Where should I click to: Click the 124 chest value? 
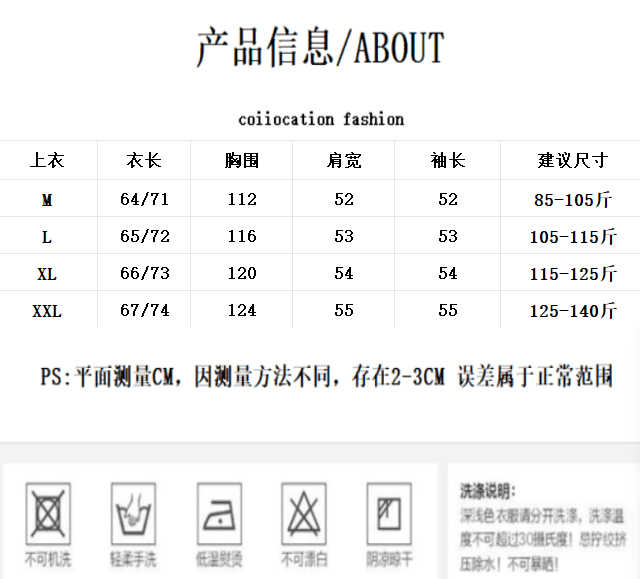[242, 311]
